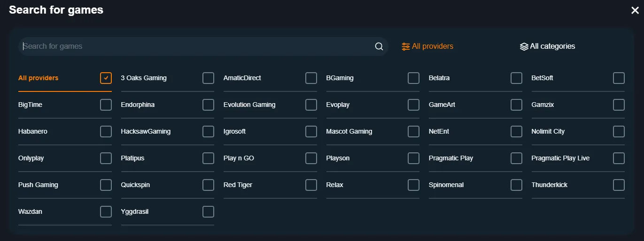Close the Search for games dialog
Screen dimensions: 644x241
click(635, 10)
